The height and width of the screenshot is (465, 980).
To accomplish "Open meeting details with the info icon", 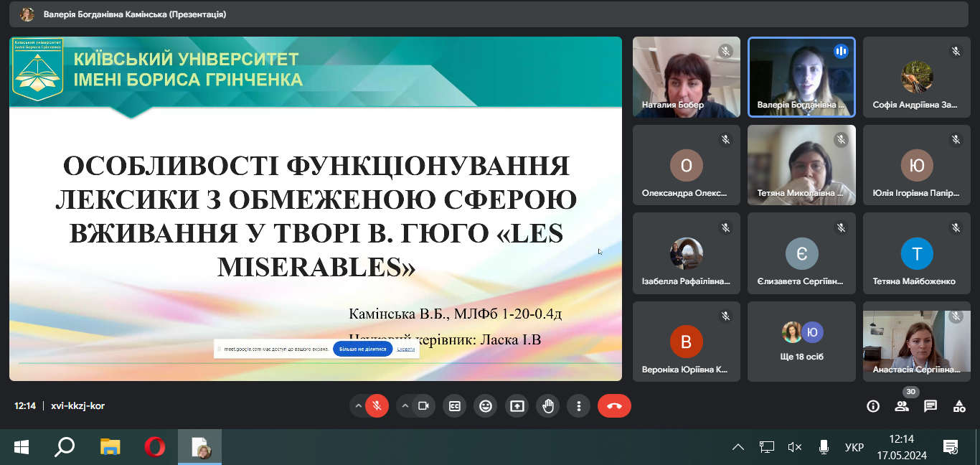I will tap(873, 406).
